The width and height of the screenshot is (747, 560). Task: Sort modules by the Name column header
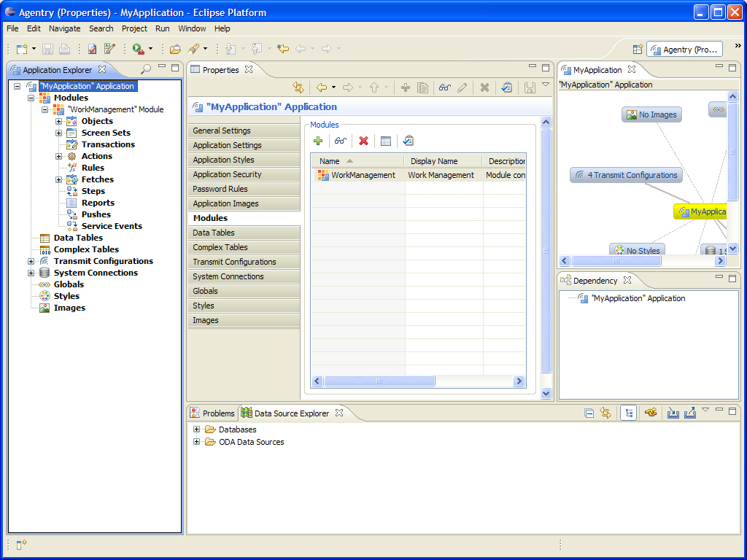click(x=357, y=161)
